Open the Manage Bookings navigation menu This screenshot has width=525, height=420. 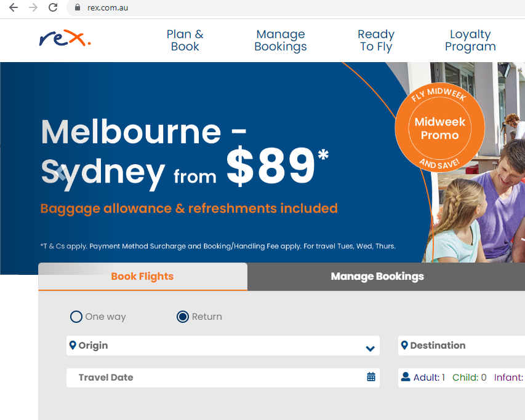click(281, 40)
